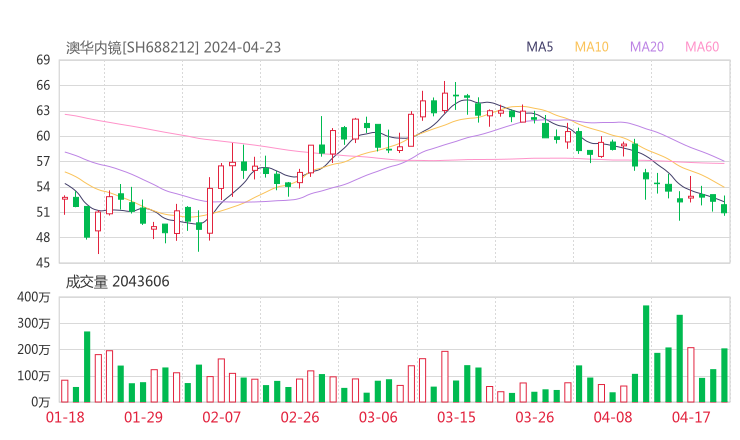The height and width of the screenshot is (440, 740).
Task: Click the 57 price axis label
Action: coord(43,161)
